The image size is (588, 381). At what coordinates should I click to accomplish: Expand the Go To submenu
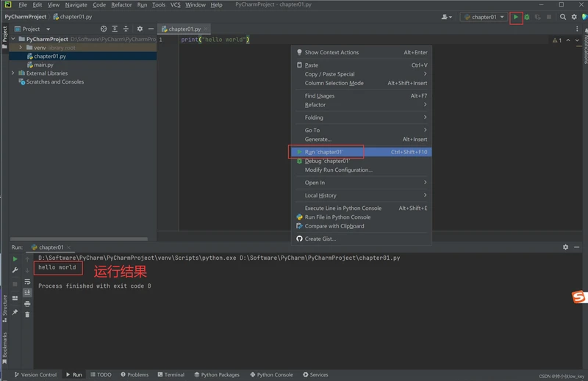(362, 130)
